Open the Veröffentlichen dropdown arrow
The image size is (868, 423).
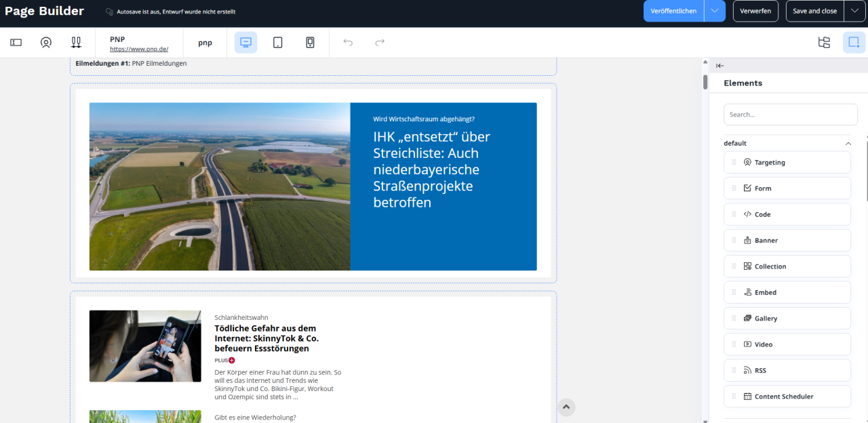(715, 11)
